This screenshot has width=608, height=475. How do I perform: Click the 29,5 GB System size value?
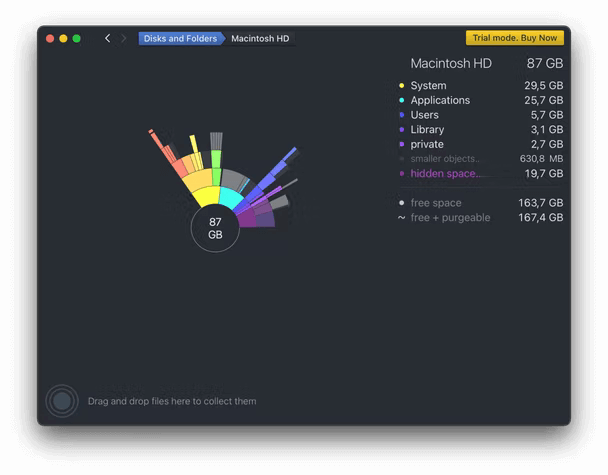[x=544, y=85]
